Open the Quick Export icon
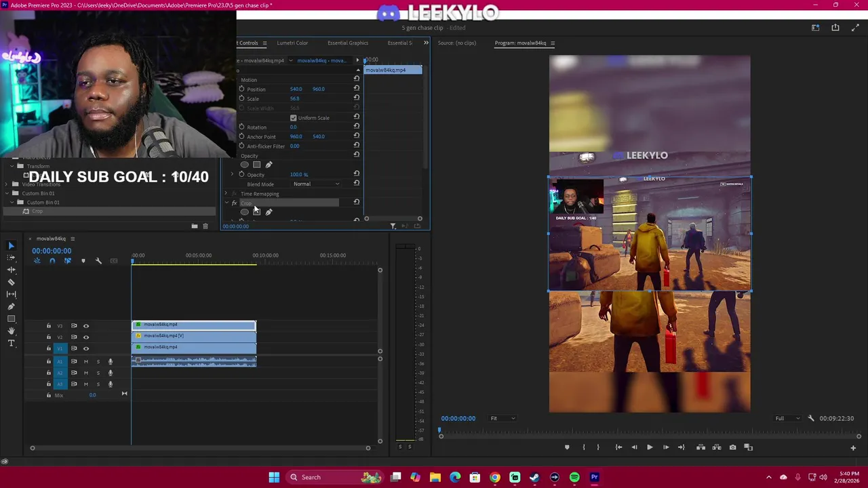The width and height of the screenshot is (868, 488). [835, 28]
